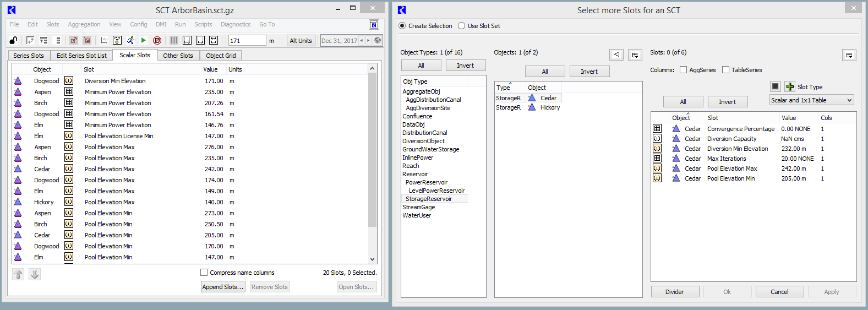Enable the AggSeries columns checkbox
The height and width of the screenshot is (310, 868).
[x=683, y=70]
